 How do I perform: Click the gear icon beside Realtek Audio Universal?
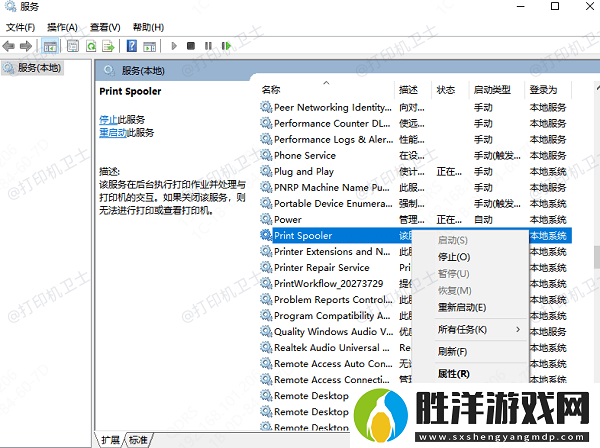[x=266, y=347]
